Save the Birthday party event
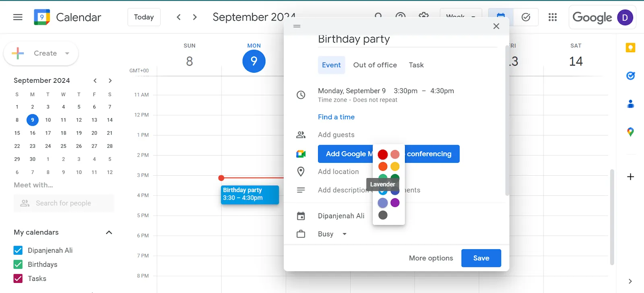644x293 pixels. point(481,258)
